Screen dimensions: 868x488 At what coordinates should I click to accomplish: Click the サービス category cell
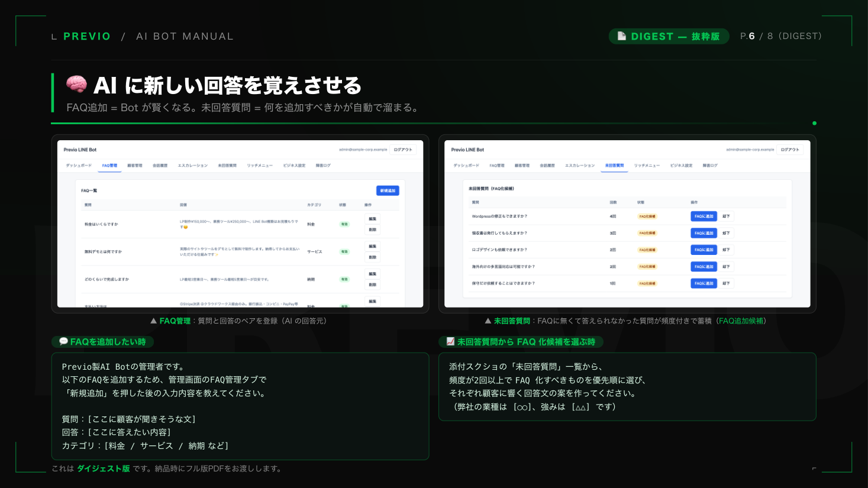point(315,251)
